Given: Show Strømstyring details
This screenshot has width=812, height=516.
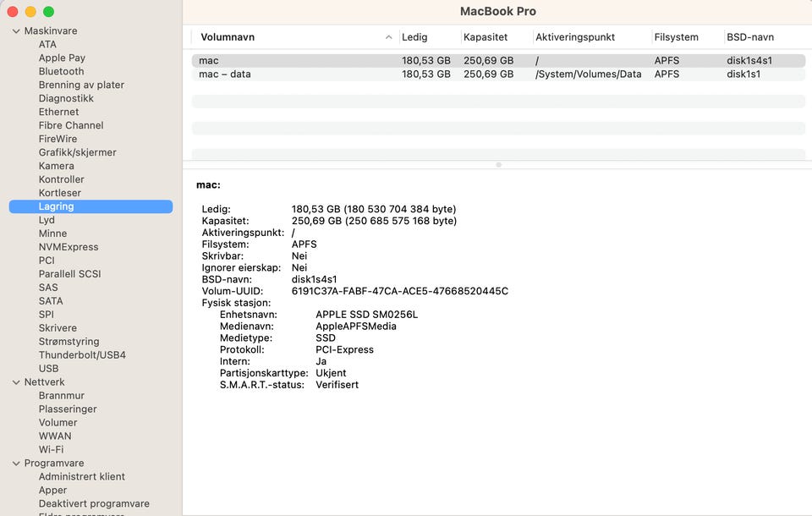Looking at the screenshot, I should coord(69,342).
